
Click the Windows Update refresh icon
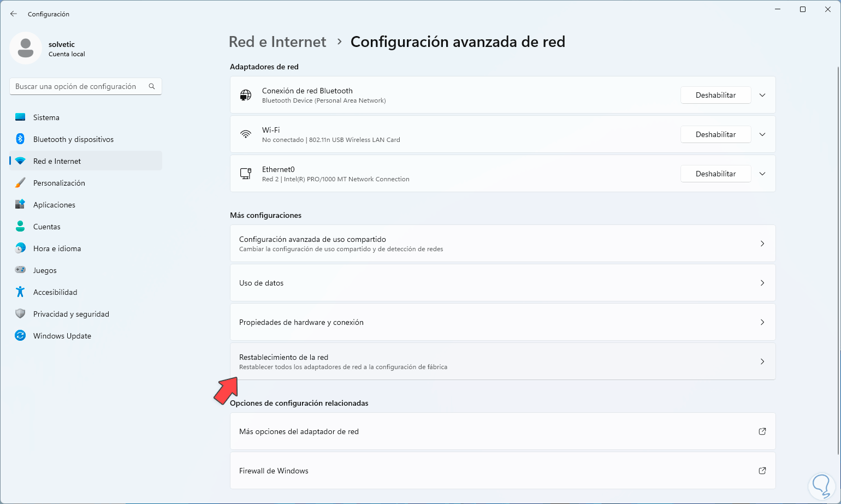pos(20,336)
